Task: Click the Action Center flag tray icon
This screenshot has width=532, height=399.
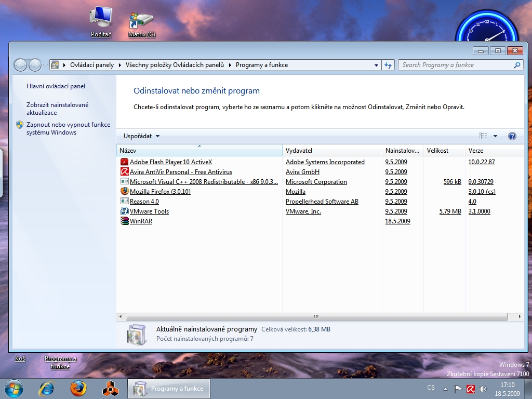Action: (458, 389)
